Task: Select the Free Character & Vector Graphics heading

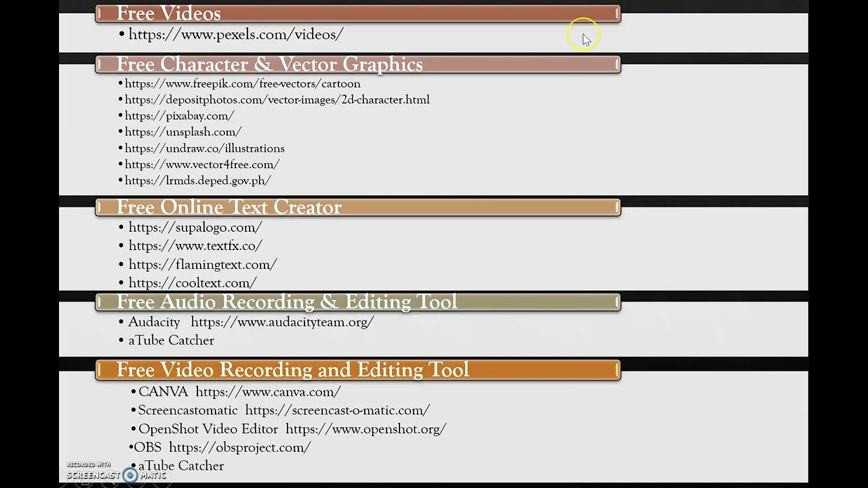Action: tap(358, 64)
